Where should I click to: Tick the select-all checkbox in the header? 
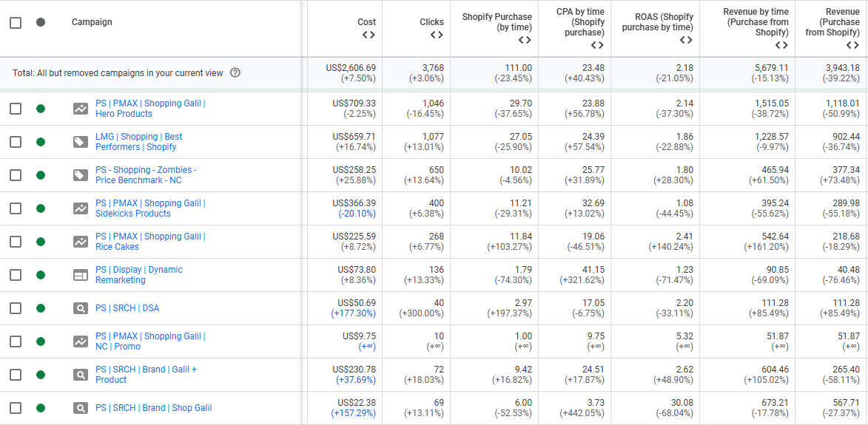pyautogui.click(x=16, y=23)
